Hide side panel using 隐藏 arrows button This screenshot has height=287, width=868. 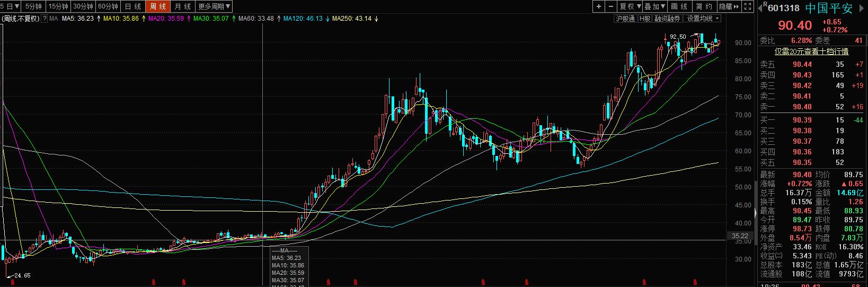point(729,6)
